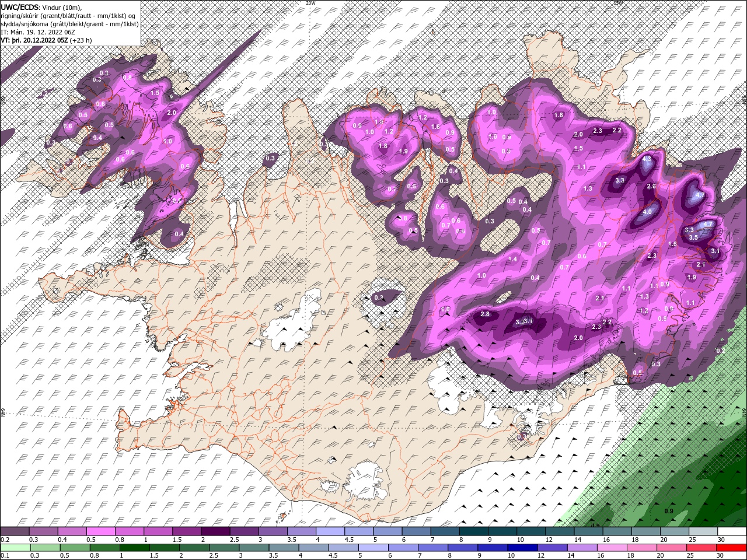Click the 4.3 snowfall value on map

(x=647, y=159)
